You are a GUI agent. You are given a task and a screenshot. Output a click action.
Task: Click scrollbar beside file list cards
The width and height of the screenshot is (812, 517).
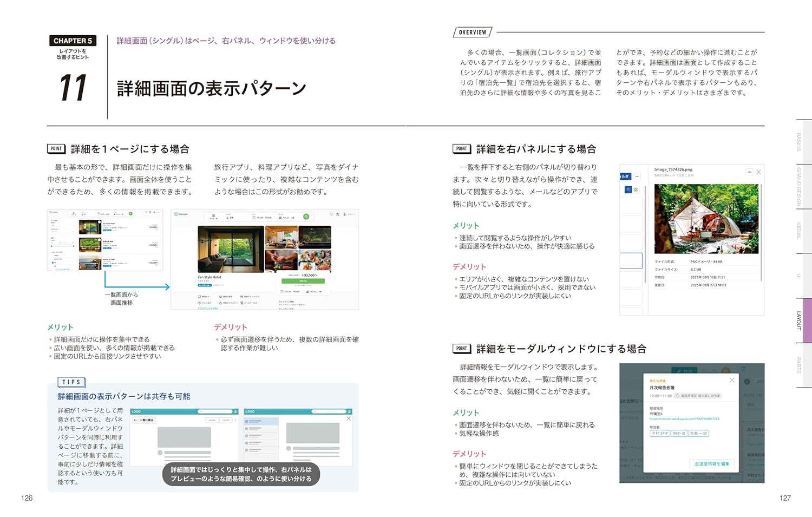645,234
